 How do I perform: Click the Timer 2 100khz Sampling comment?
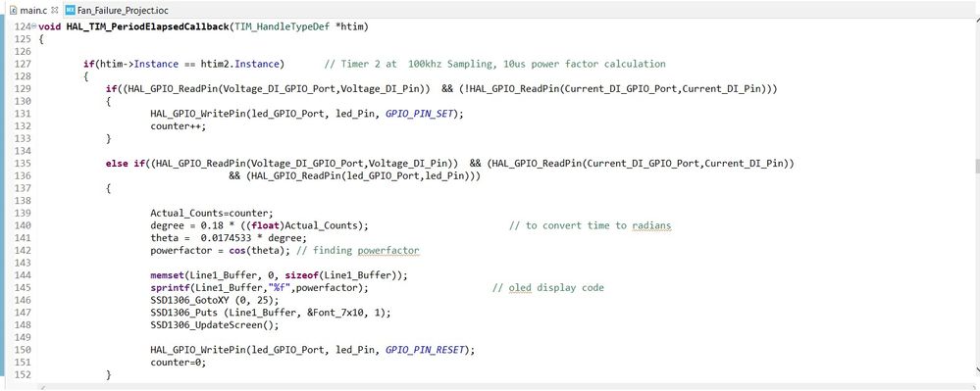495,64
